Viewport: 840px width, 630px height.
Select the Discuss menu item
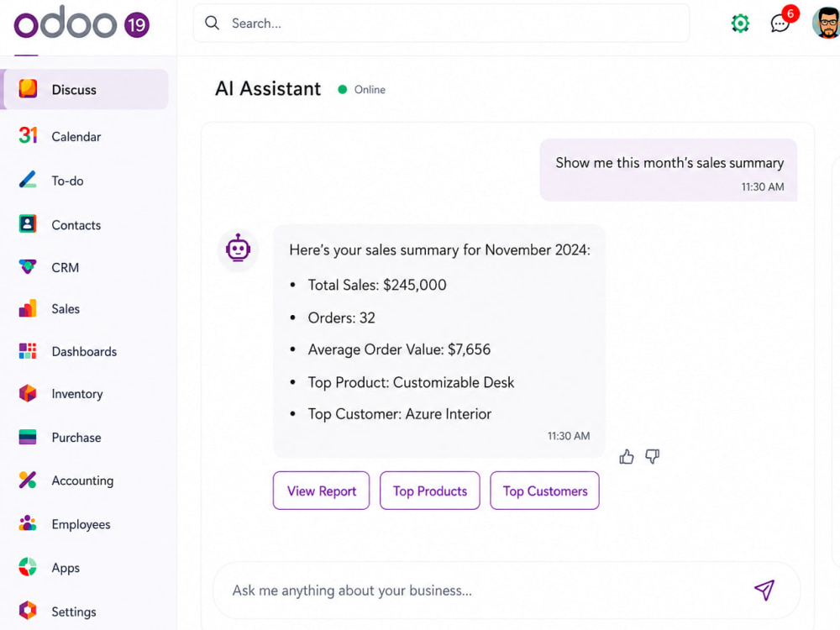pos(86,90)
